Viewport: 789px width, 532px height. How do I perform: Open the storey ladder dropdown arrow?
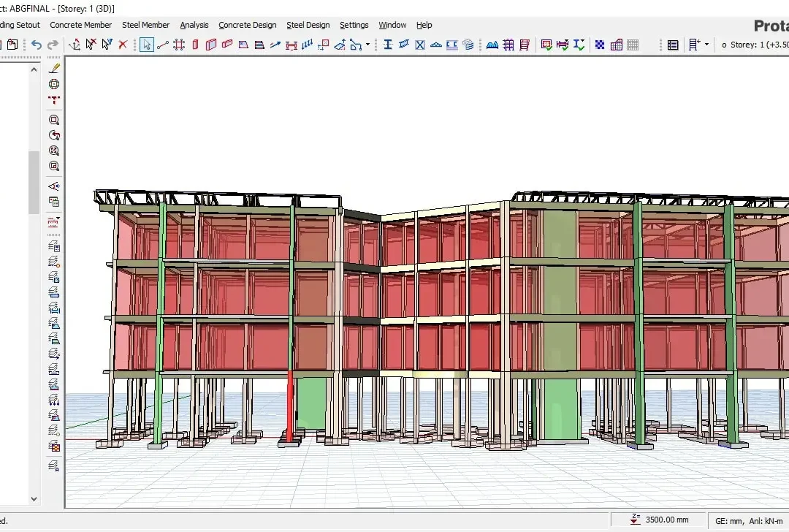(x=707, y=45)
